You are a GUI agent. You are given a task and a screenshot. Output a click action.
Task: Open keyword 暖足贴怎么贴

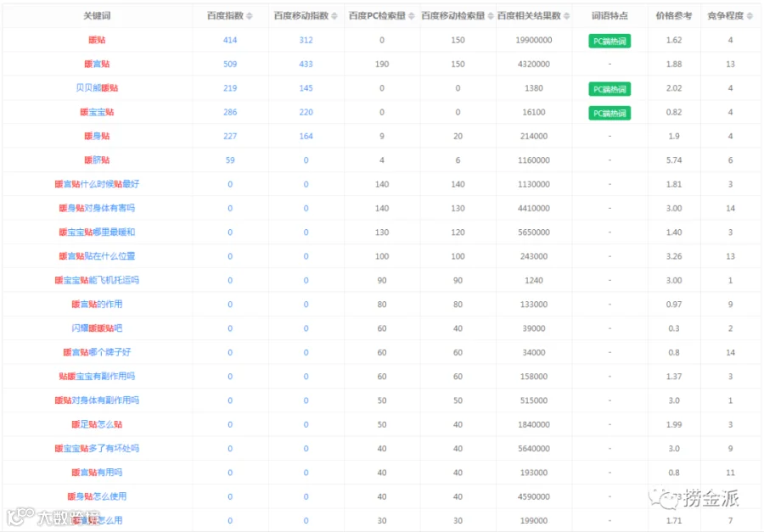97,424
